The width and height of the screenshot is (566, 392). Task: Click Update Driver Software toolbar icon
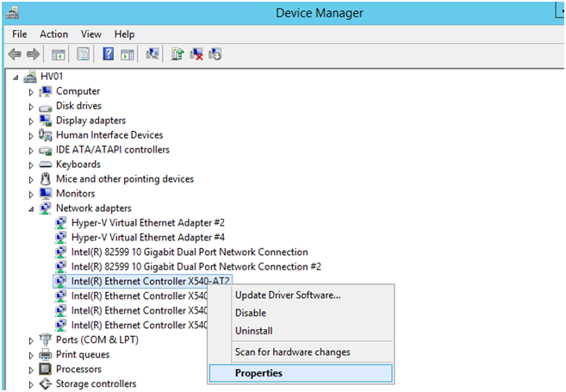point(177,54)
